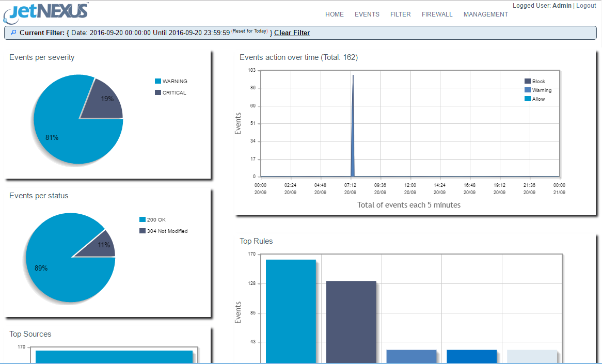
Task: Open the HOME menu
Action: pyautogui.click(x=335, y=14)
